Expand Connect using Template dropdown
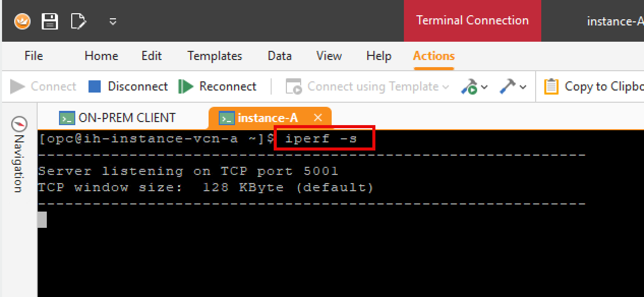The width and height of the screenshot is (644, 297). [x=446, y=87]
